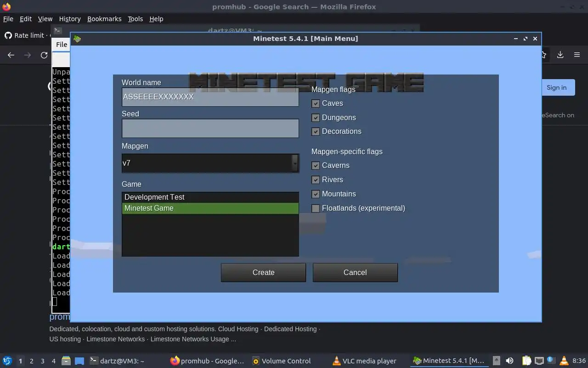Click the Sign in button in Firefox
This screenshot has height=368, width=588.
point(556,87)
